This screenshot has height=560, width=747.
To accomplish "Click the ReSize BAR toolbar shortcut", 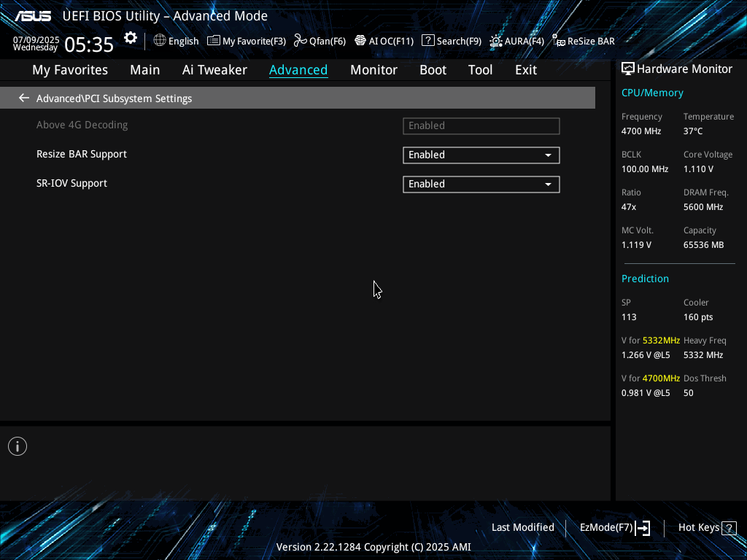I will (x=584, y=41).
